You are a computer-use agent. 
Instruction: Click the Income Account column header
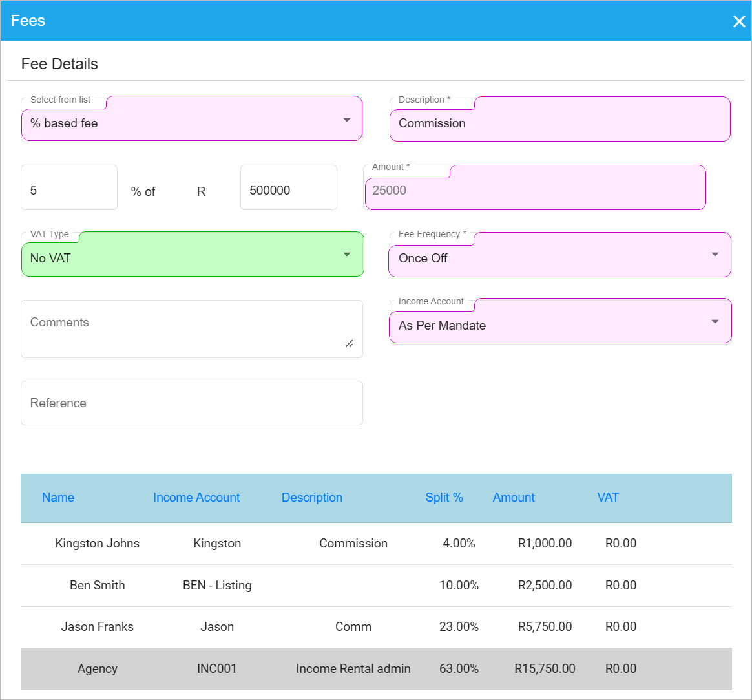(196, 497)
